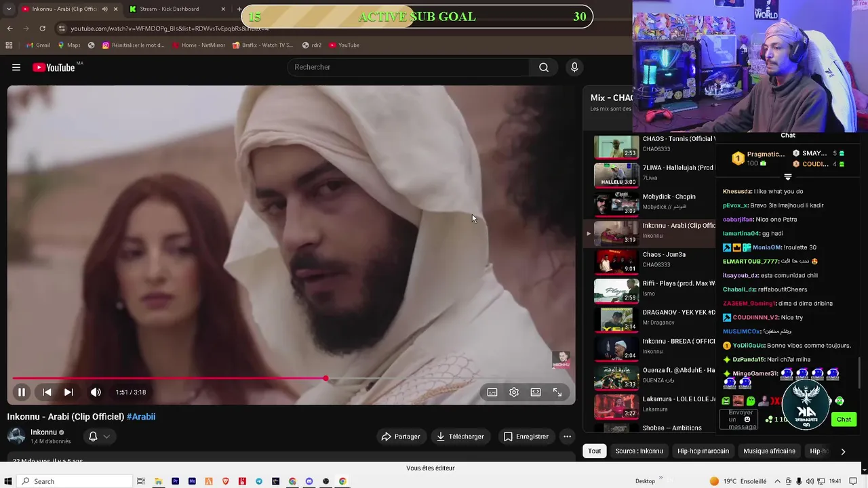Go to YouTube home via the logo

54,67
